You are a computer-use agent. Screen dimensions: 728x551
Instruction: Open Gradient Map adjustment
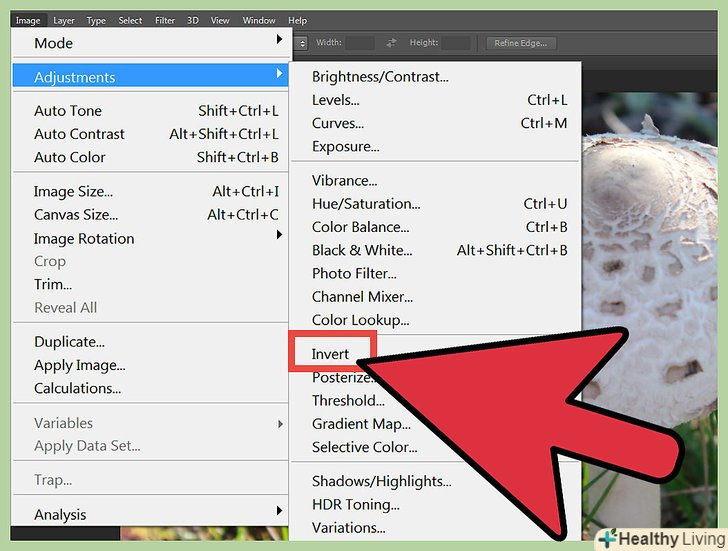[x=361, y=423]
